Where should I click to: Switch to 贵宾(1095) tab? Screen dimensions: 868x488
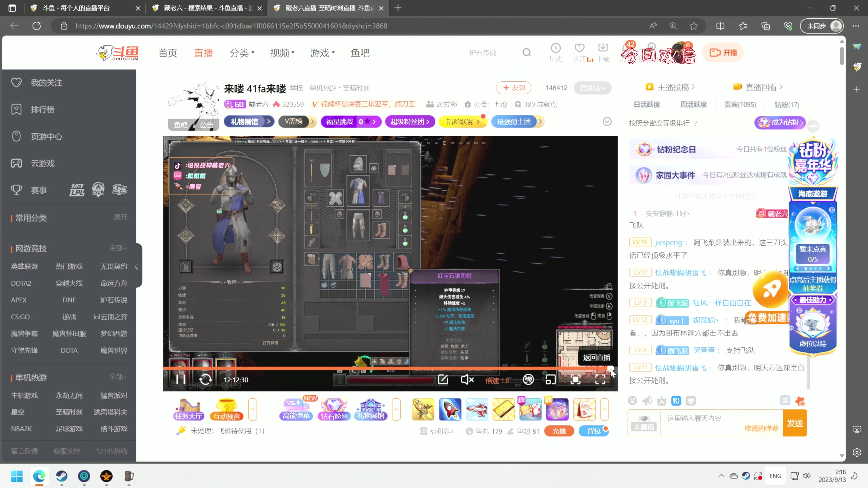[x=740, y=104]
